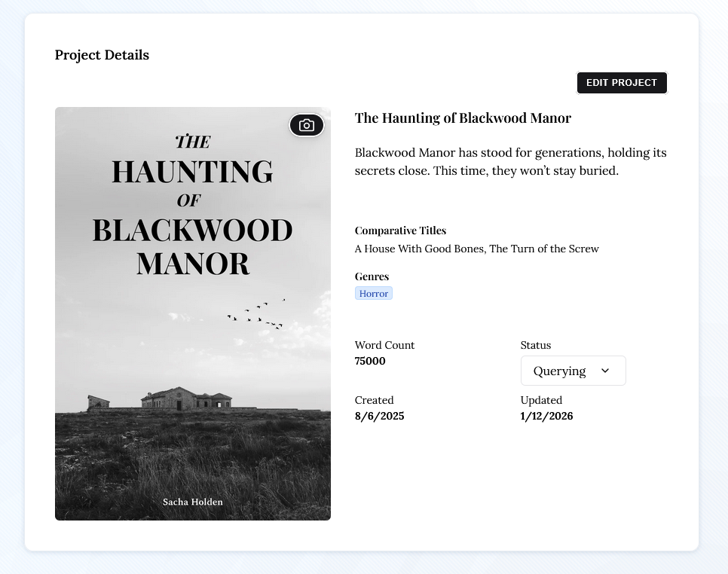Click the Comparative Titles label
This screenshot has width=728, height=574.
click(400, 231)
